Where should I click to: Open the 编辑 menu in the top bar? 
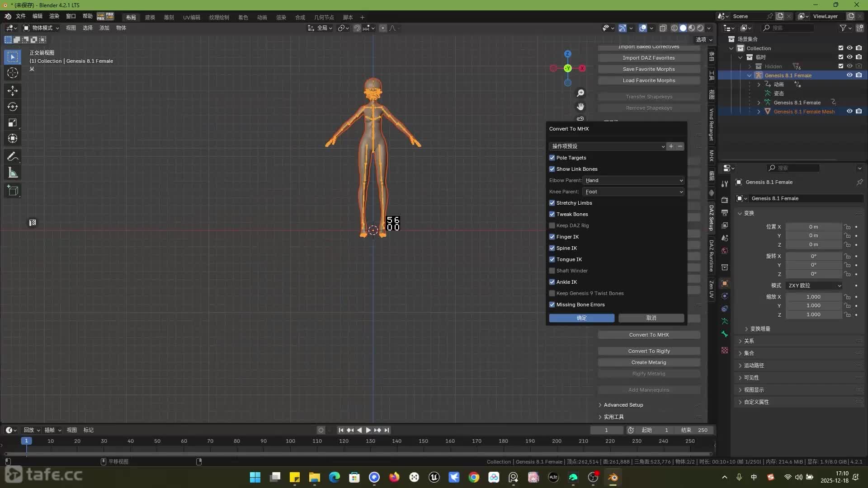(x=38, y=16)
